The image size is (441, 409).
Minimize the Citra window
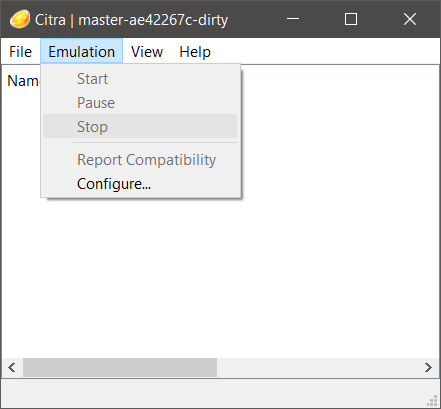pyautogui.click(x=293, y=19)
